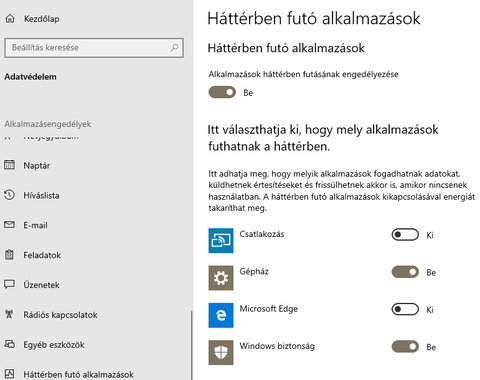Click the Rádiós kapcsolatok antenna icon
Screen dimensions: 480x380
tap(9, 314)
